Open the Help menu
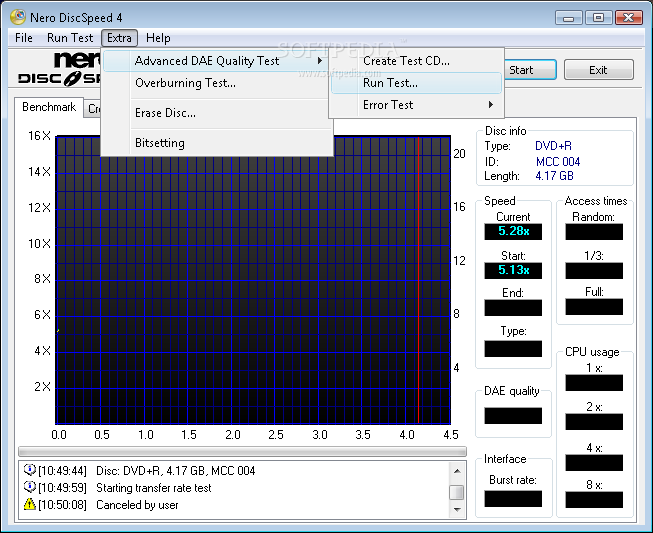653x533 pixels. click(x=158, y=38)
